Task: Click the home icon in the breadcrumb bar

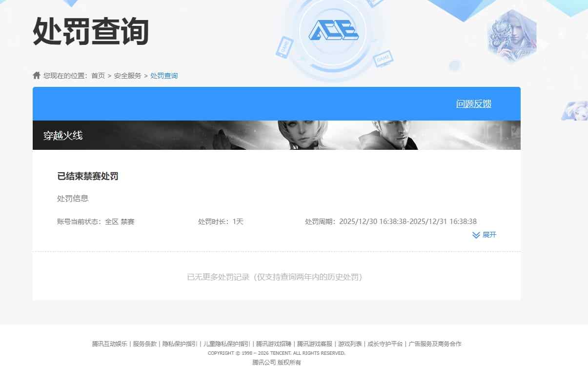Action: (x=36, y=75)
